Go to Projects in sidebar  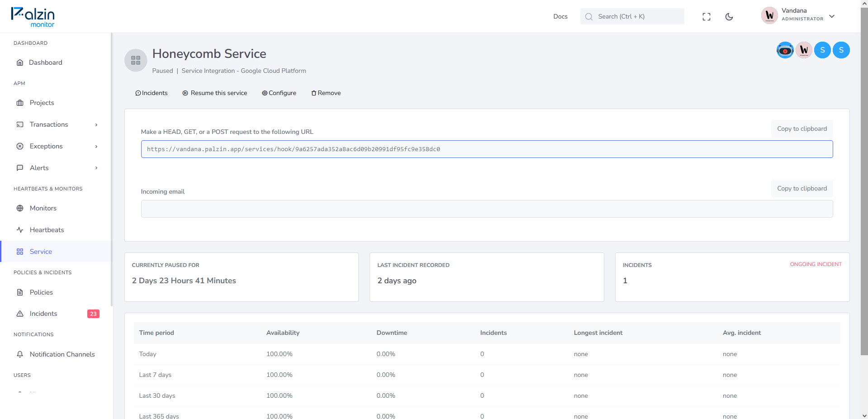pos(42,103)
